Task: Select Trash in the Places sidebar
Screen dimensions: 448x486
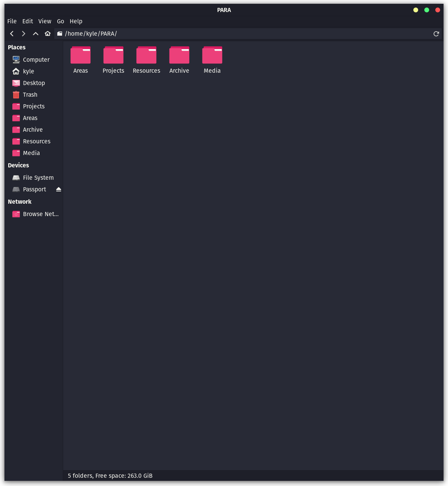Action: [30, 95]
